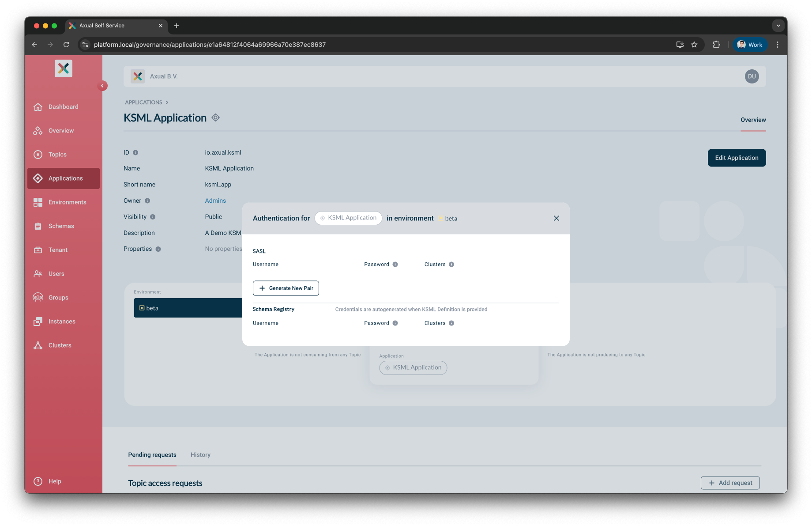Open the Clusters sidebar icon
This screenshot has width=812, height=526.
[38, 345]
